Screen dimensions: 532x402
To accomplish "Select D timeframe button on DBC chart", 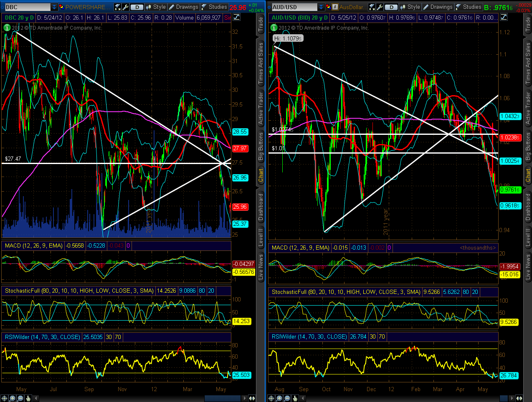I will pos(137,7).
